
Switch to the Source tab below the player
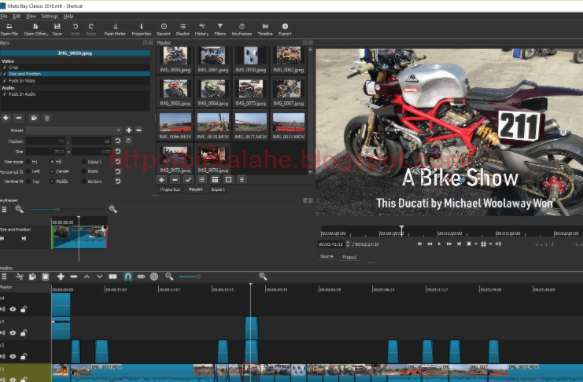point(327,257)
